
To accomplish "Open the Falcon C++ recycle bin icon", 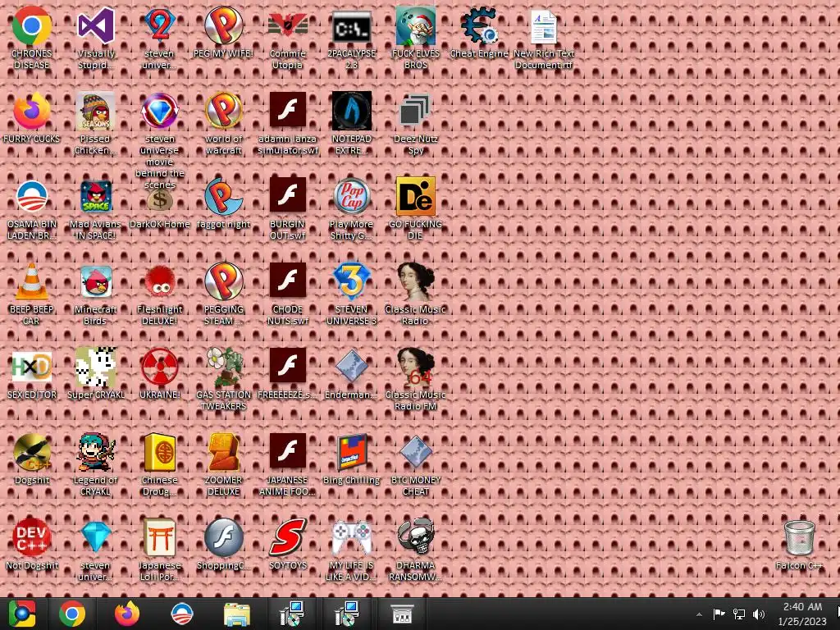I will [799, 544].
